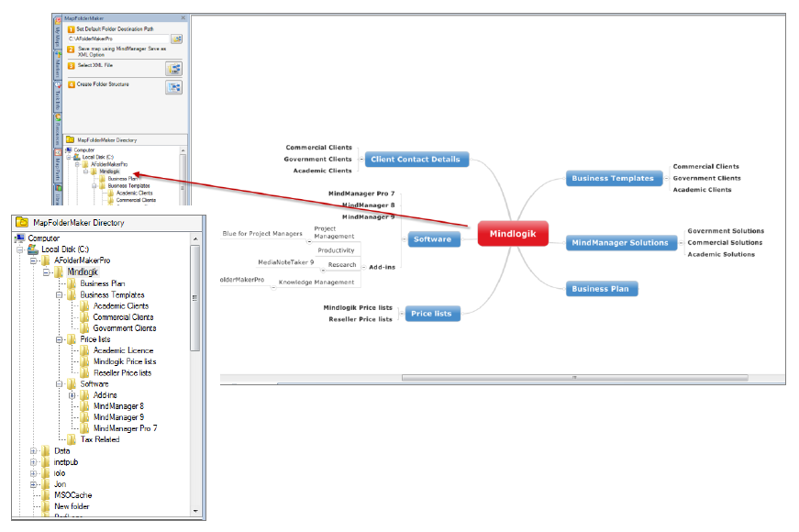
Task: Collapse AFolderMakerPro node in the enlarged tree
Action: 34,260
